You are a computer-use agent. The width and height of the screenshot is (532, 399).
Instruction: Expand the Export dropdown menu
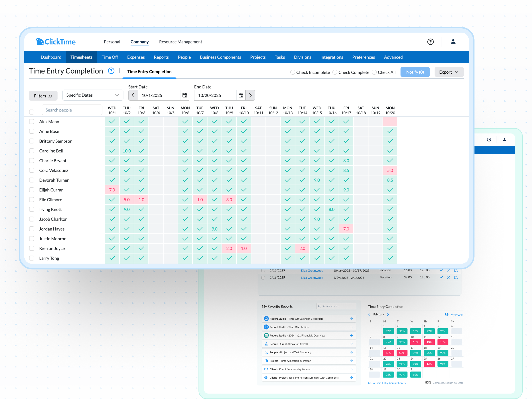449,72
